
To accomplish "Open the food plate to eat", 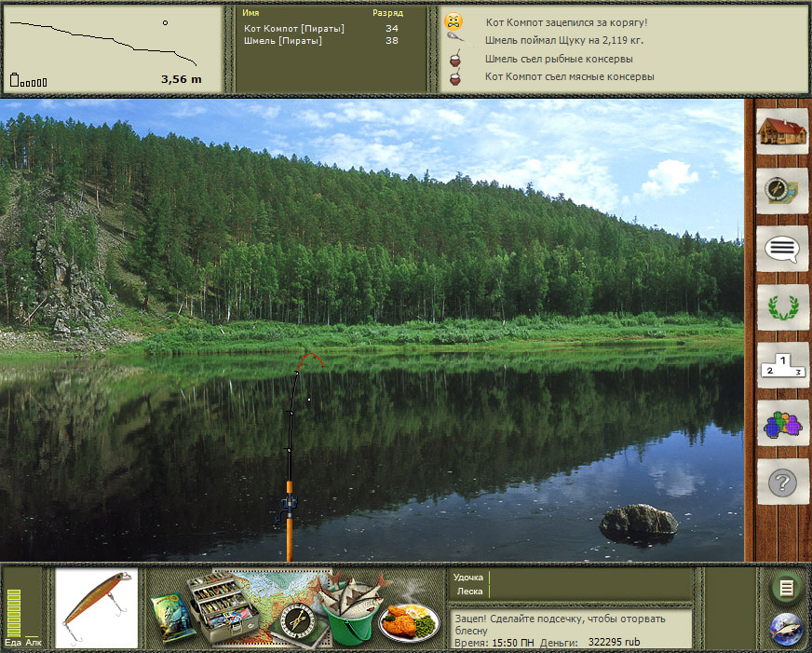I will tap(410, 619).
